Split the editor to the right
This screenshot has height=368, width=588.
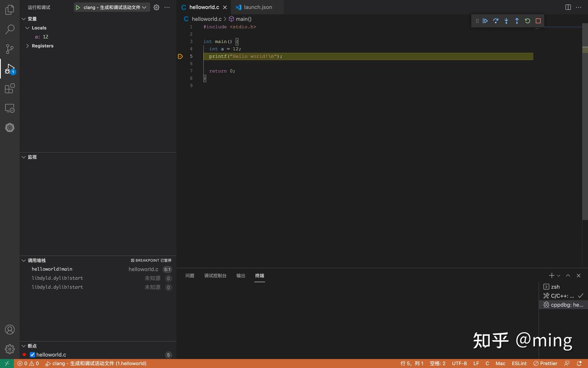[x=568, y=7]
